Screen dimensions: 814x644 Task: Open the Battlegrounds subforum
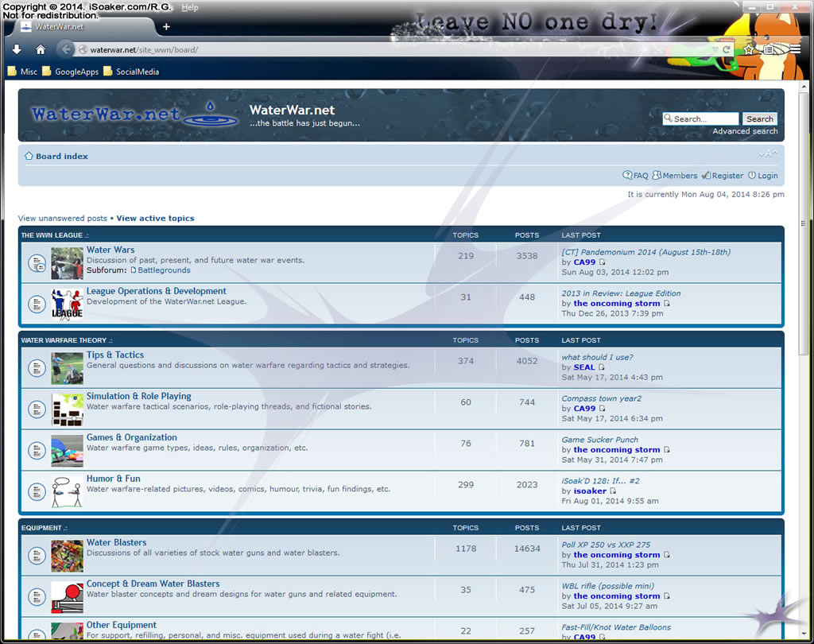[x=164, y=270]
